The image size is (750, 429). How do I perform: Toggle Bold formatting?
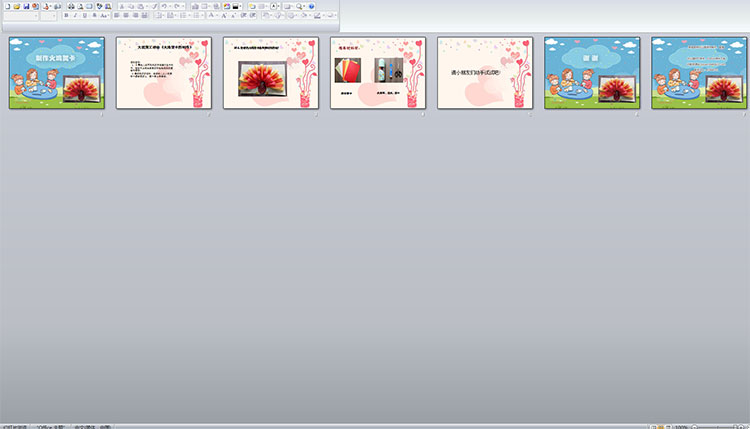66,16
